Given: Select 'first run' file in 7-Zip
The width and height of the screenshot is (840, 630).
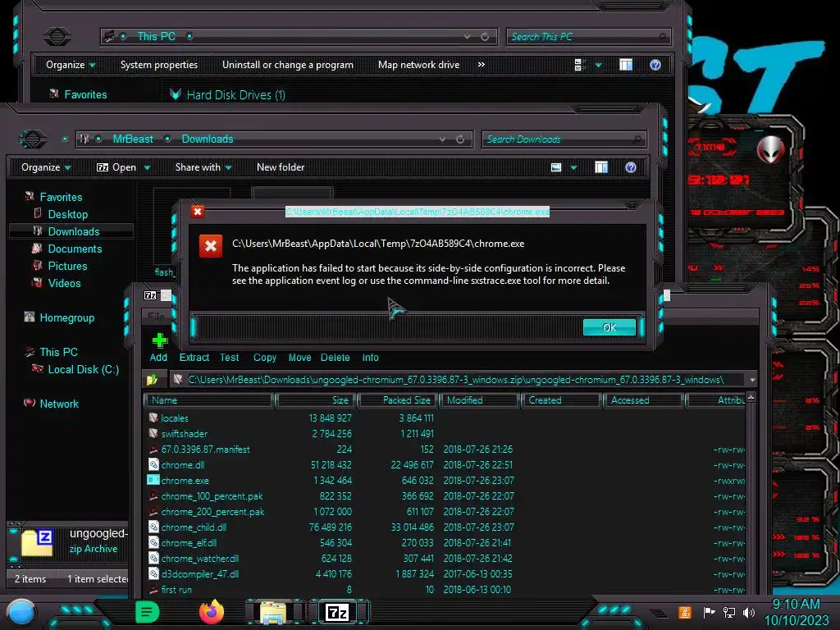Looking at the screenshot, I should coord(176,589).
